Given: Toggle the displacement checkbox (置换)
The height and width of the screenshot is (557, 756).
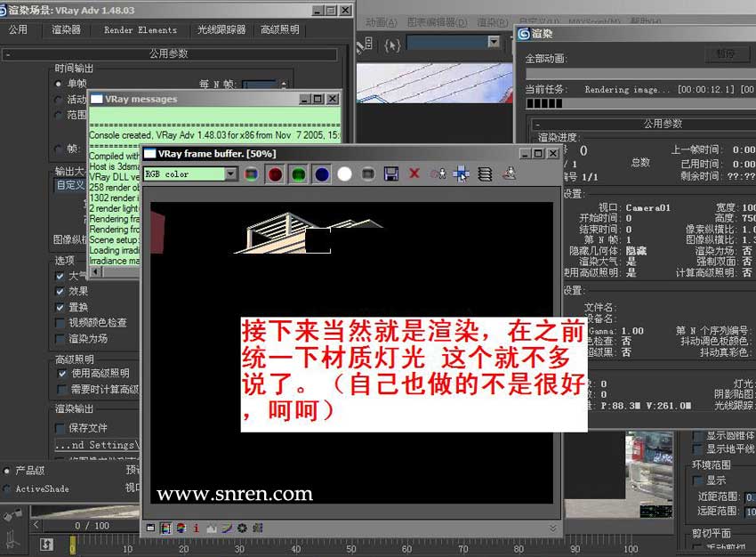Looking at the screenshot, I should pos(60,307).
